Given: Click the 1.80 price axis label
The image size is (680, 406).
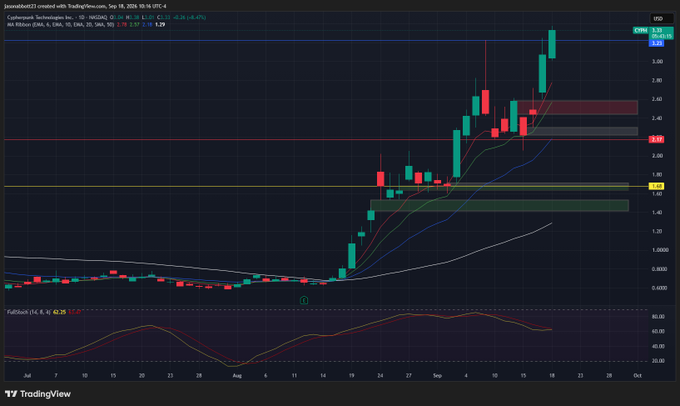Looking at the screenshot, I should point(657,175).
